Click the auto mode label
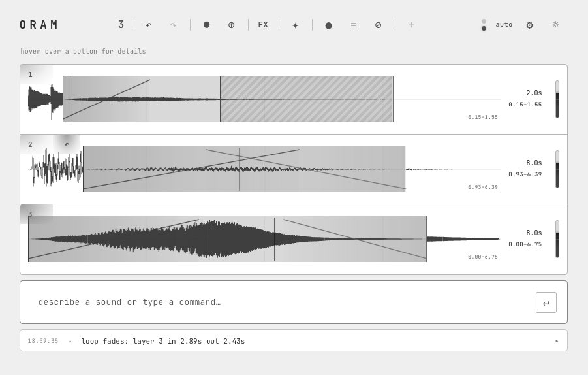588x375 pixels. coord(504,24)
